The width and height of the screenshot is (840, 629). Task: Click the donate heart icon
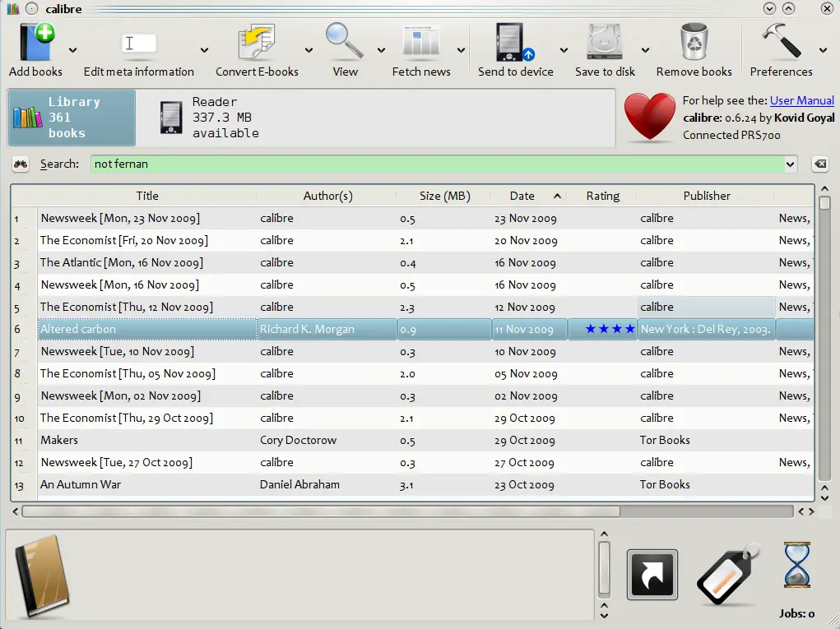point(649,118)
